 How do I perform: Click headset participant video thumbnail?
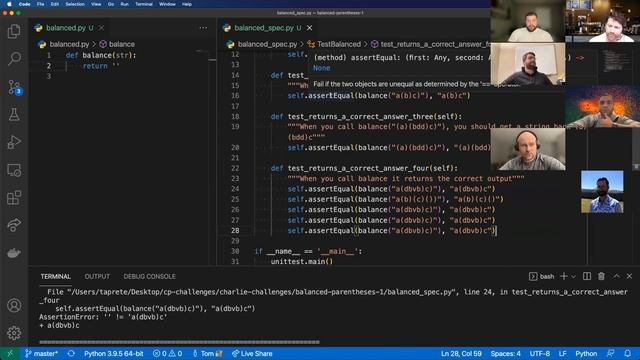[528, 149]
